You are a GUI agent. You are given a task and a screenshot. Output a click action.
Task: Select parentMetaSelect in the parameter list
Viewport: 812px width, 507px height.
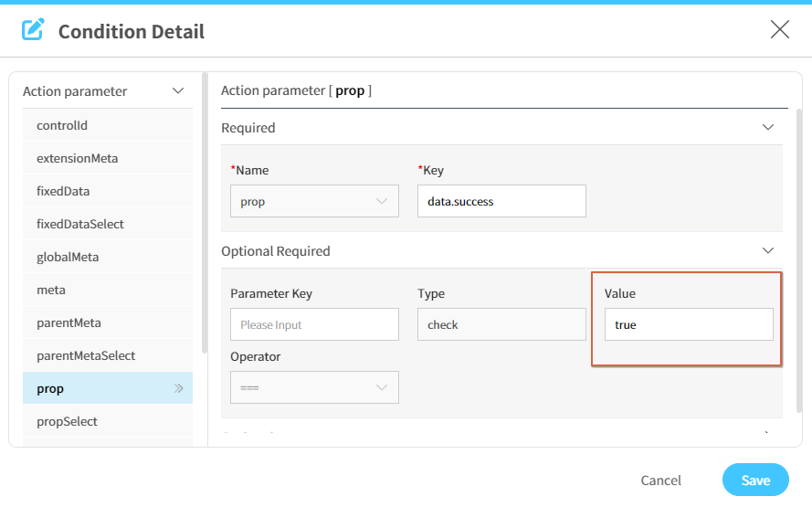pos(108,355)
